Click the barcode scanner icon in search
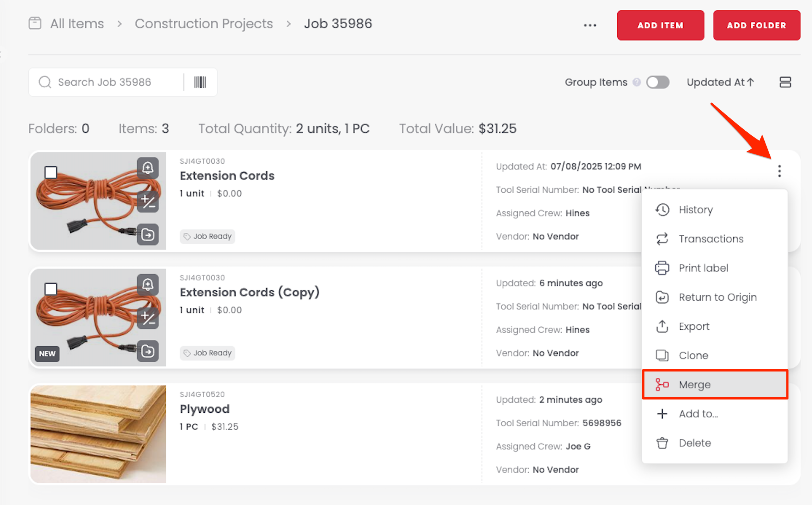Viewport: 812px width, 505px height. pos(200,82)
